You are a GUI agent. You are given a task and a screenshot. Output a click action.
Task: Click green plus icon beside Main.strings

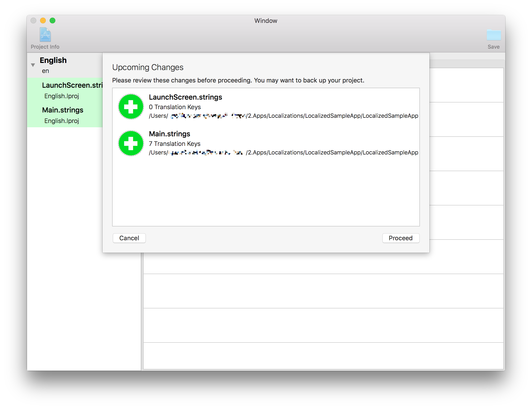tap(131, 143)
